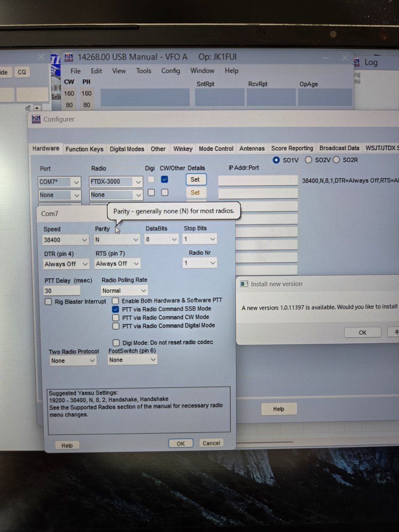The width and height of the screenshot is (399, 532).
Task: Open the DTR (pin 4) dropdown
Action: coord(66,264)
